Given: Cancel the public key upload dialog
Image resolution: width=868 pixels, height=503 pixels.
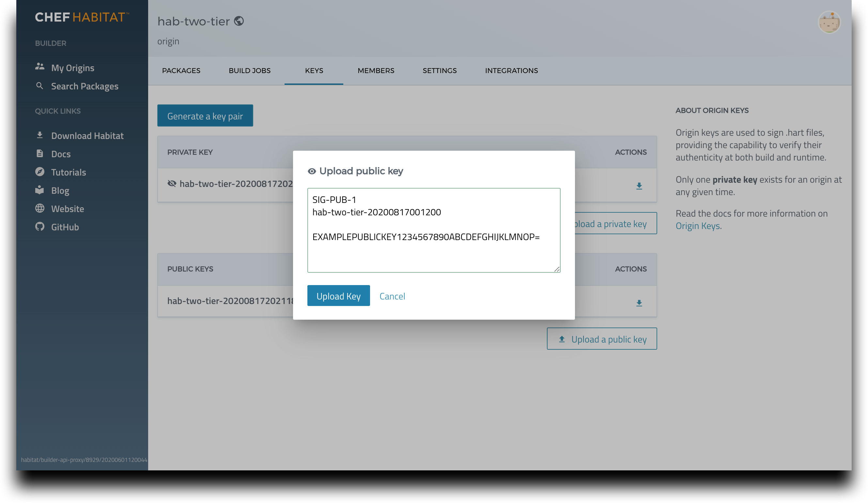Looking at the screenshot, I should click(x=392, y=296).
